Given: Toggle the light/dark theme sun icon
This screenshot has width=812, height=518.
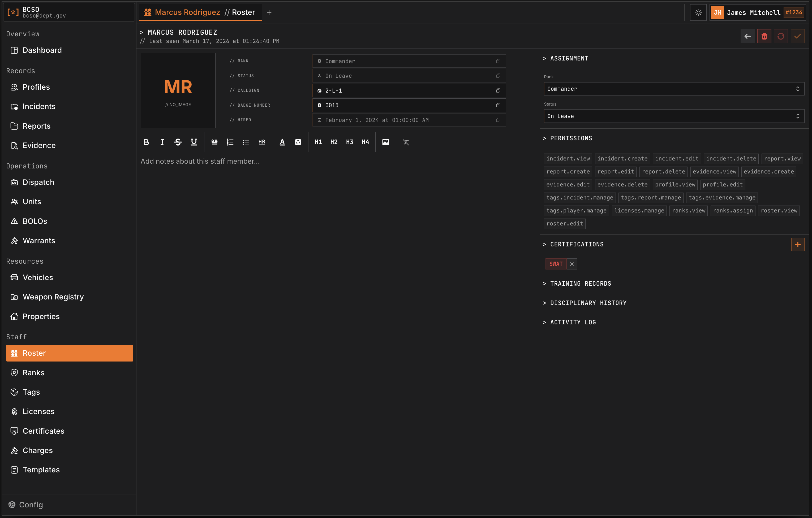Looking at the screenshot, I should (x=698, y=13).
